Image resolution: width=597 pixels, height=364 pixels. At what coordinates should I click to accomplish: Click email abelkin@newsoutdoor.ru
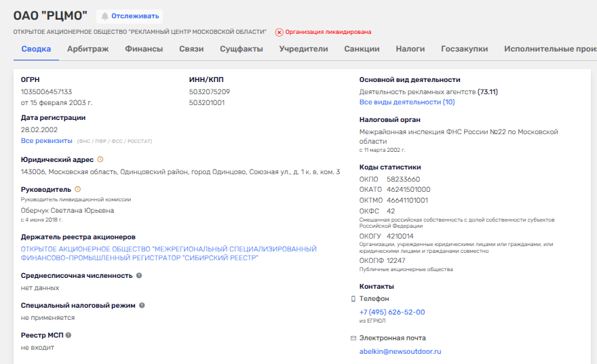[400, 352]
